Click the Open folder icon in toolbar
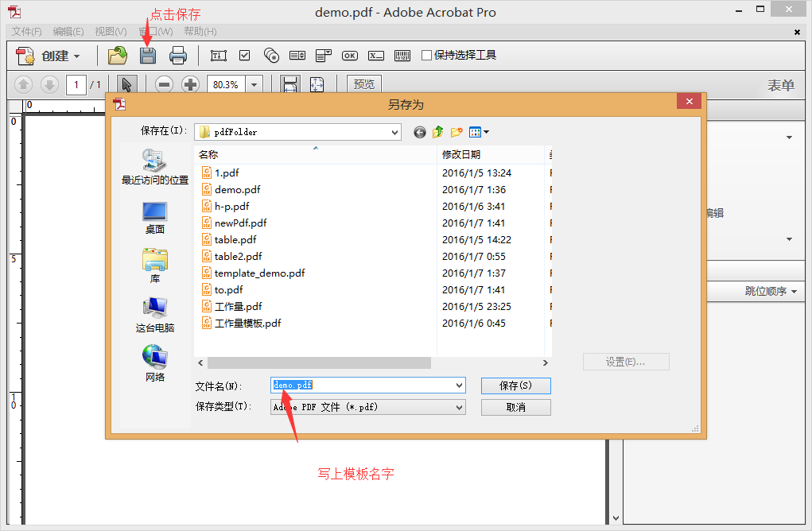Viewport: 812px width, 531px height. pyautogui.click(x=118, y=56)
